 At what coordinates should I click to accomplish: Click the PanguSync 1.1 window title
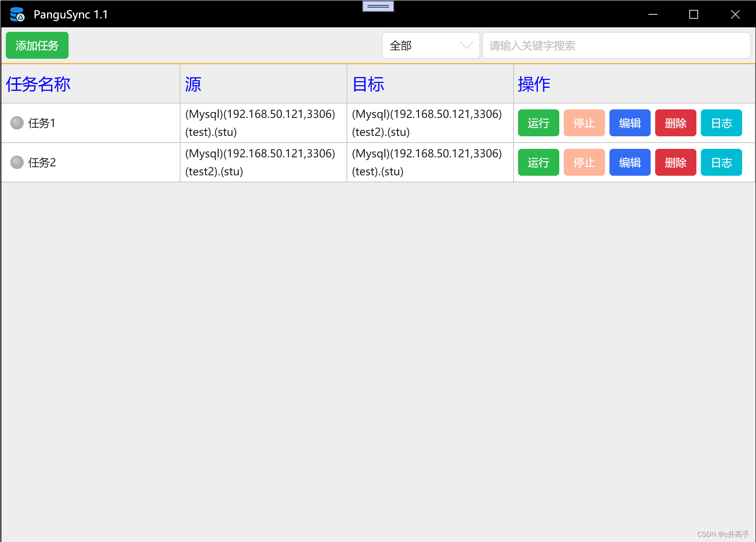pyautogui.click(x=71, y=14)
